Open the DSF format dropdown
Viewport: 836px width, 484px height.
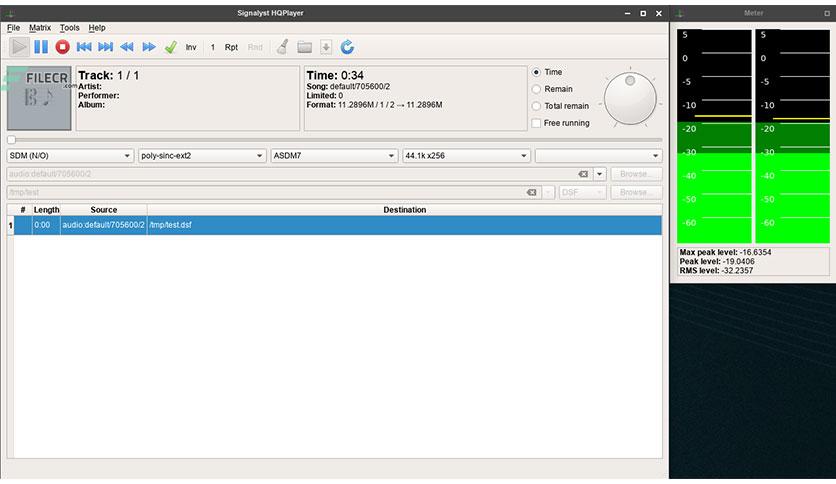coord(582,192)
